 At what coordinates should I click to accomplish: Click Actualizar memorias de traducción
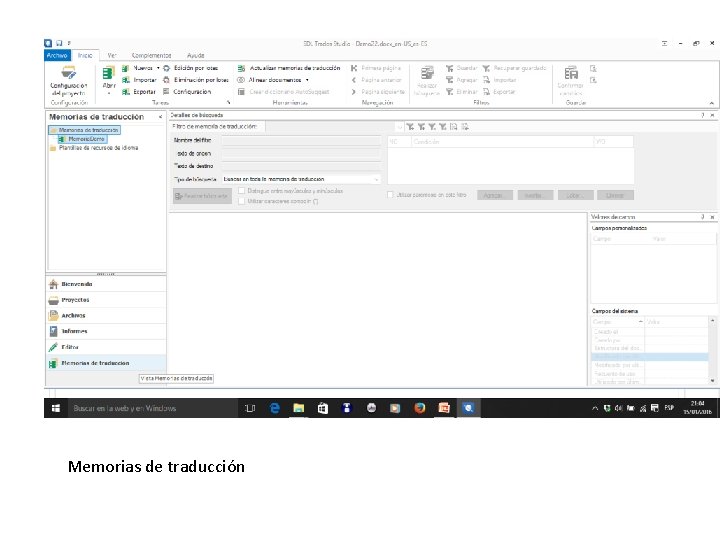(x=289, y=68)
